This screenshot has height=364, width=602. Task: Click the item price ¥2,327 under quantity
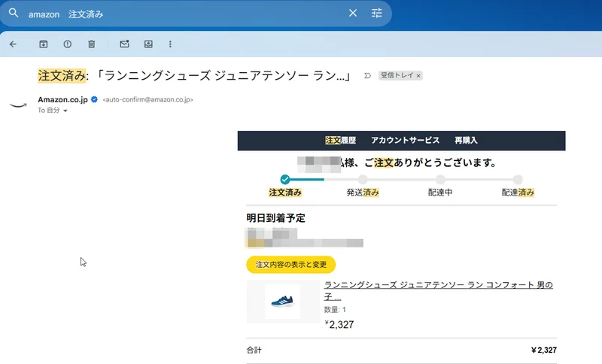339,324
